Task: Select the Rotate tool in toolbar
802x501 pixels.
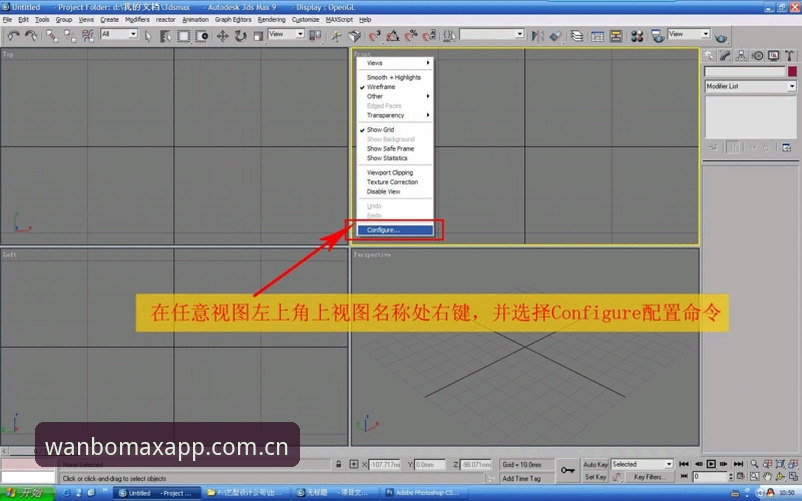Action: coord(240,36)
